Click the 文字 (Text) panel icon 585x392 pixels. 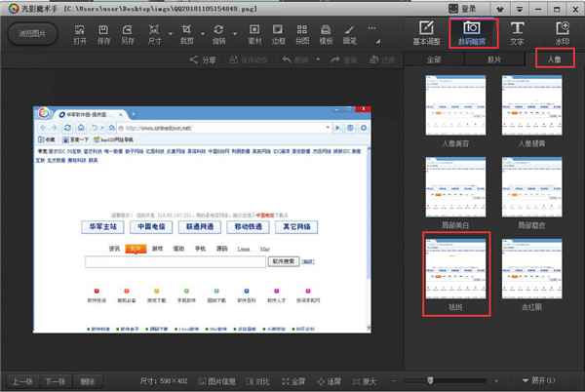tap(517, 32)
